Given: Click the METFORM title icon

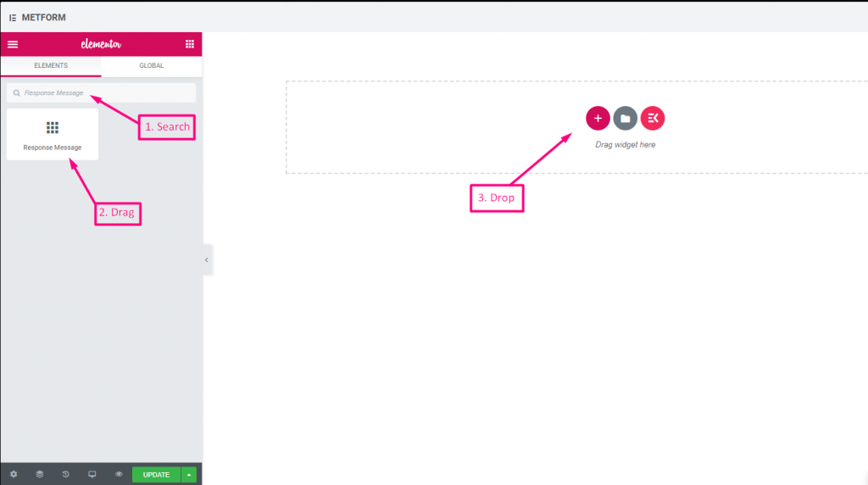Looking at the screenshot, I should coord(13,18).
